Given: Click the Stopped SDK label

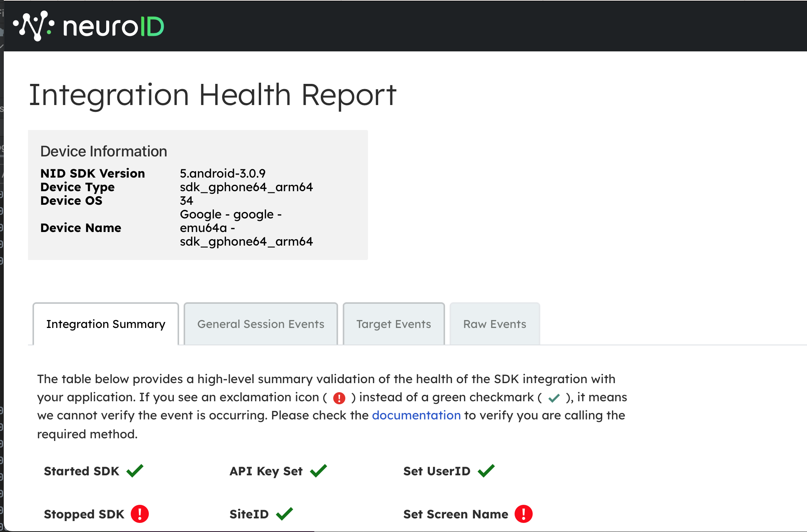Looking at the screenshot, I should click(84, 514).
